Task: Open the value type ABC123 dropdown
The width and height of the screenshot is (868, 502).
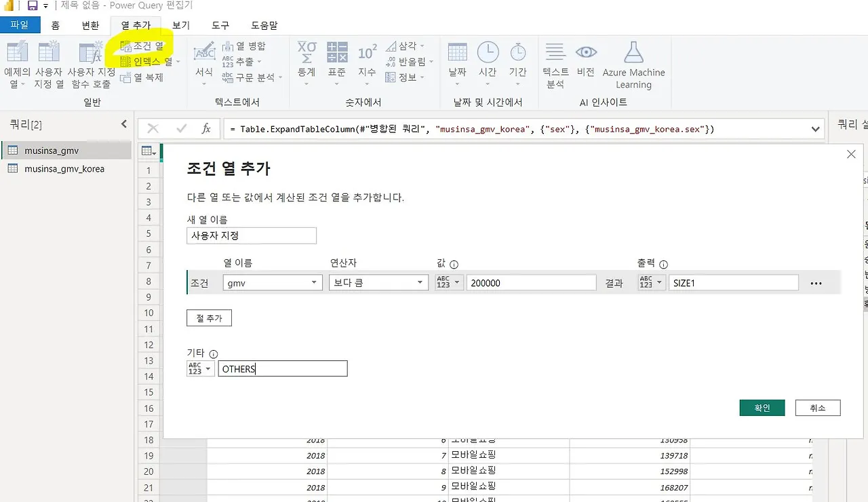Action: (x=449, y=283)
